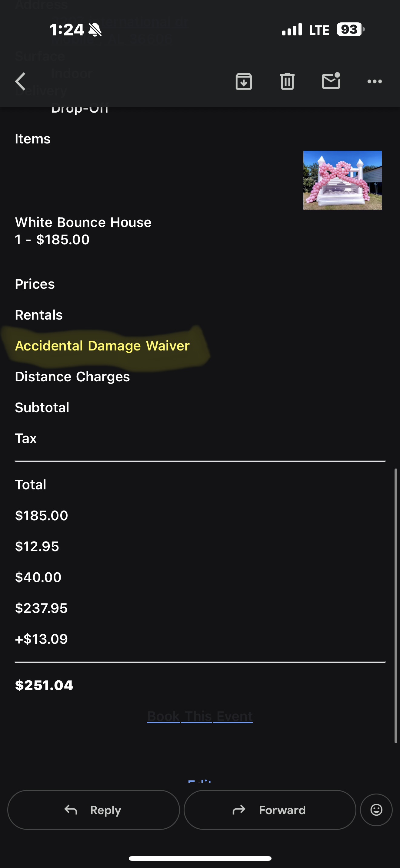Go back using the left chevron arrow

coord(21,81)
